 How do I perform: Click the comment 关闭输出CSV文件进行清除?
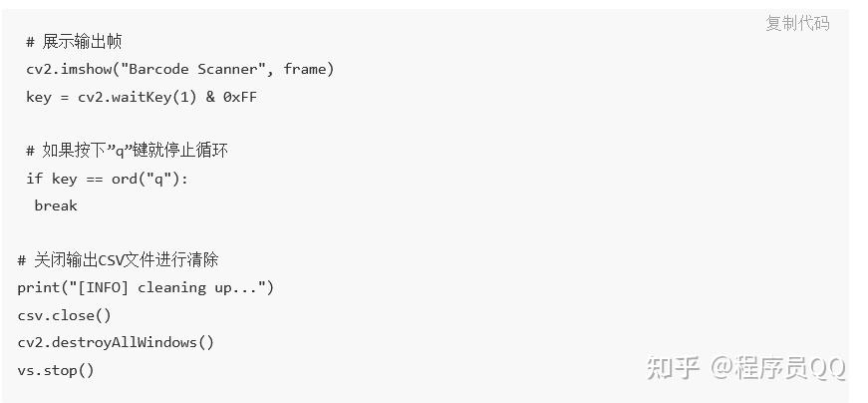(x=118, y=260)
